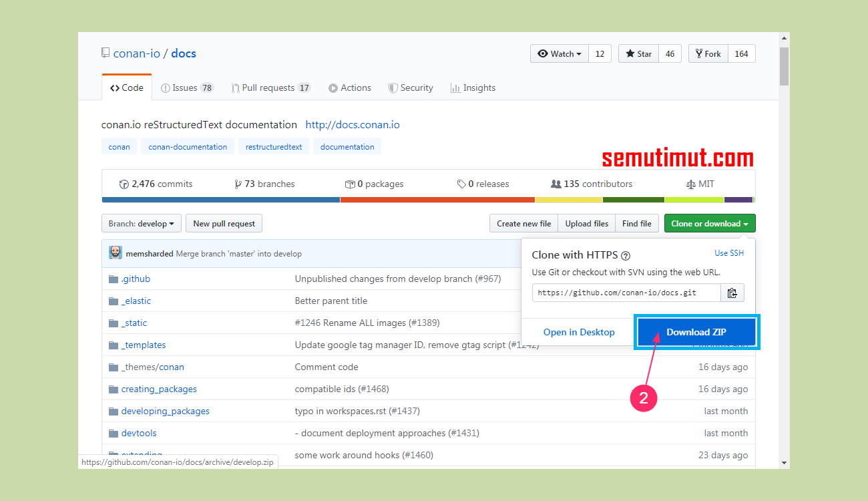Fork the repository
Screen dimensions: 868x501
[x=708, y=54]
